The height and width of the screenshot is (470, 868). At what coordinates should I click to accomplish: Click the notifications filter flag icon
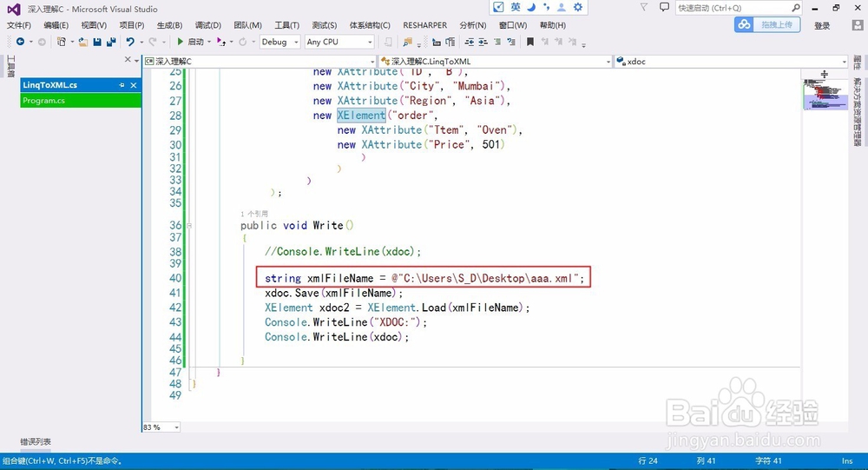coord(644,8)
